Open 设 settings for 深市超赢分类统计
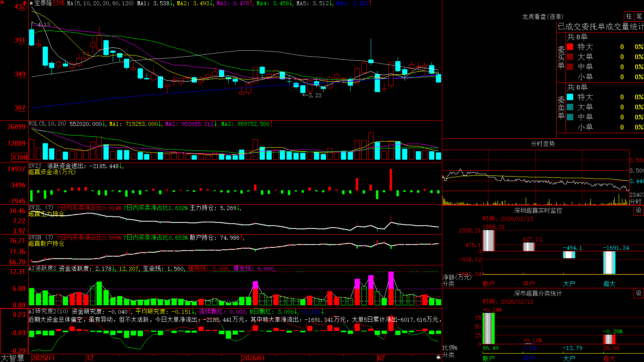Image resolution: width=644 pixels, height=362 pixels. [x=639, y=293]
